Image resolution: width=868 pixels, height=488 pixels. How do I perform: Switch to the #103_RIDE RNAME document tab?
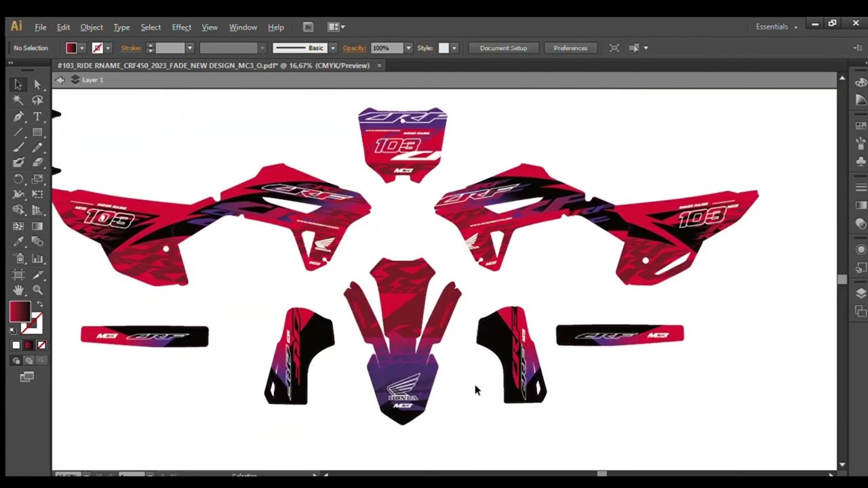[214, 66]
